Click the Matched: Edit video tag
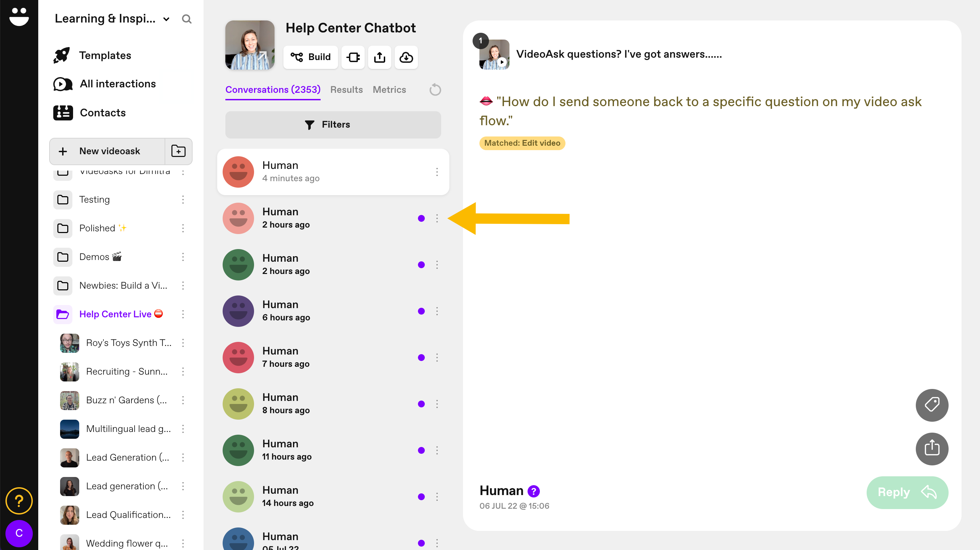980x550 pixels. click(x=522, y=143)
